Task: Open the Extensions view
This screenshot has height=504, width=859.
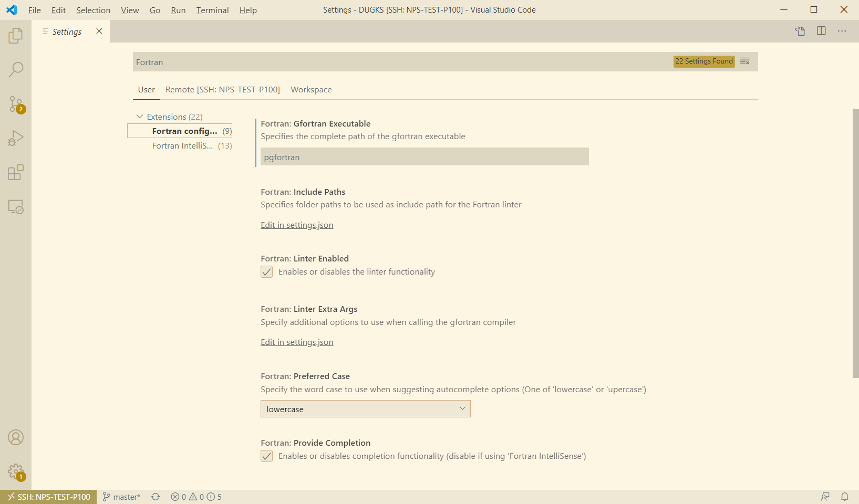Action: [x=16, y=172]
